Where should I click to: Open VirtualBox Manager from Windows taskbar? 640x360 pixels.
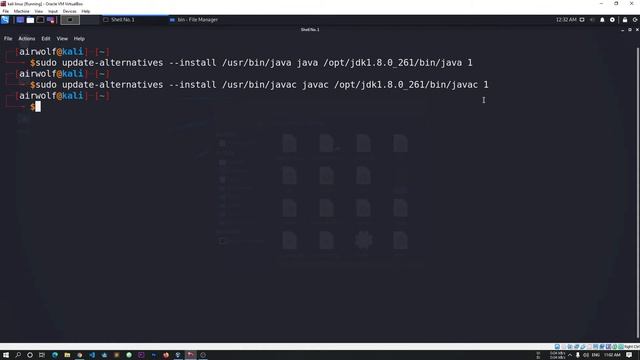click(178, 355)
